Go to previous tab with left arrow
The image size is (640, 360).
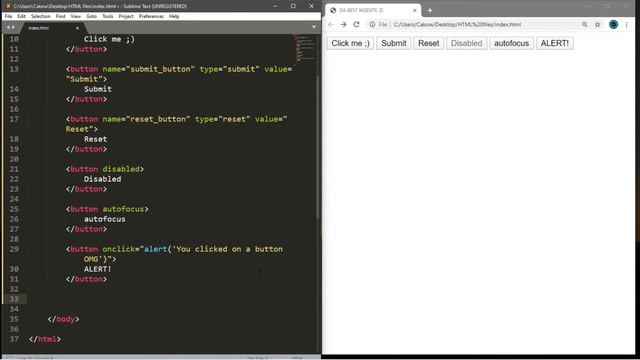click(8, 27)
